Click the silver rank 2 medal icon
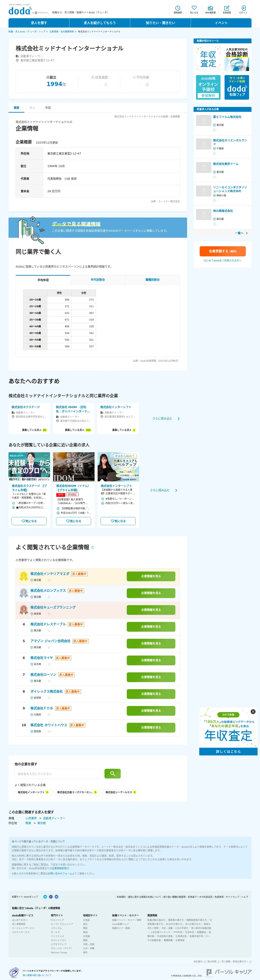260x980 pixels. tap(23, 593)
